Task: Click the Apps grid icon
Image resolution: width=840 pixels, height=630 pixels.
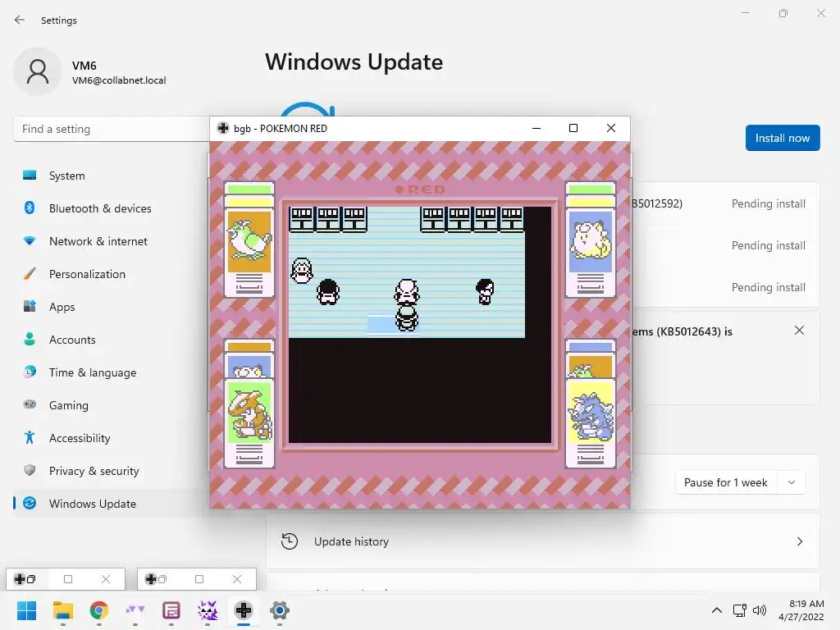Action: coord(30,307)
